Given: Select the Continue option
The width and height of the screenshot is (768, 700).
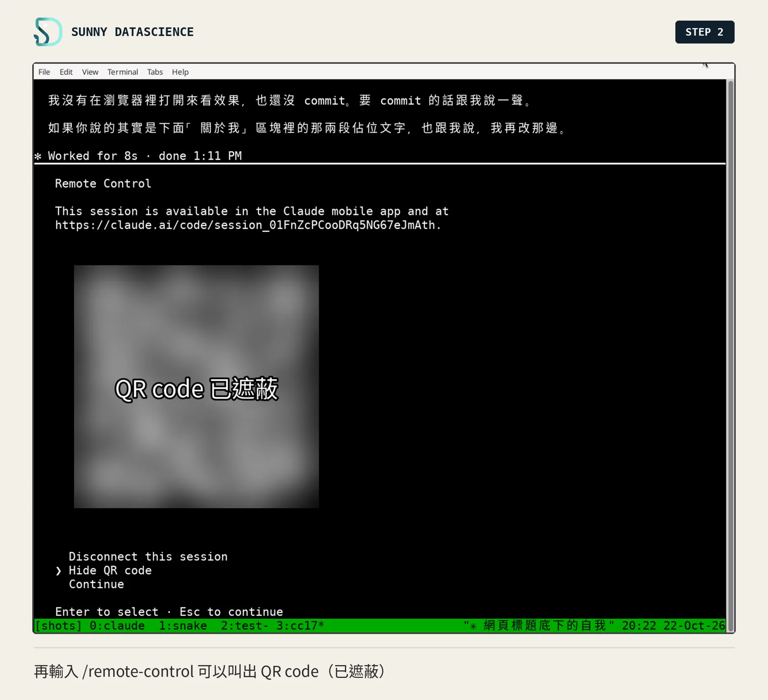Looking at the screenshot, I should coord(96,584).
